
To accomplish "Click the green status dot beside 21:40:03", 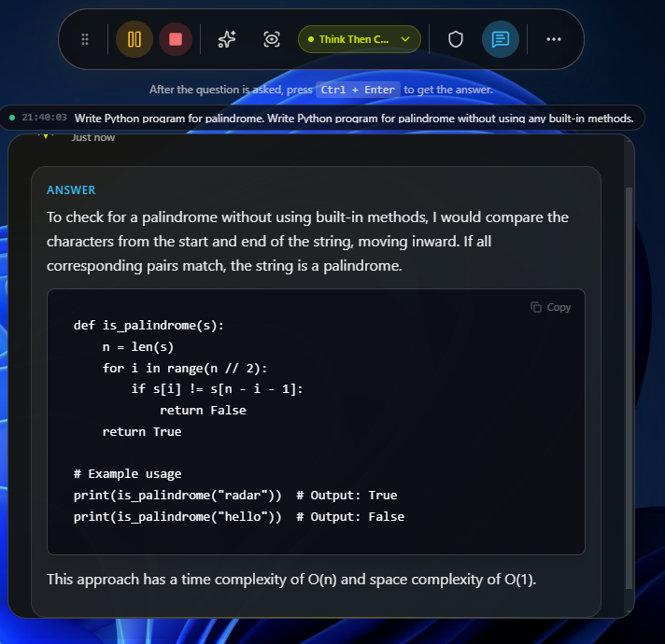I will coord(12,118).
